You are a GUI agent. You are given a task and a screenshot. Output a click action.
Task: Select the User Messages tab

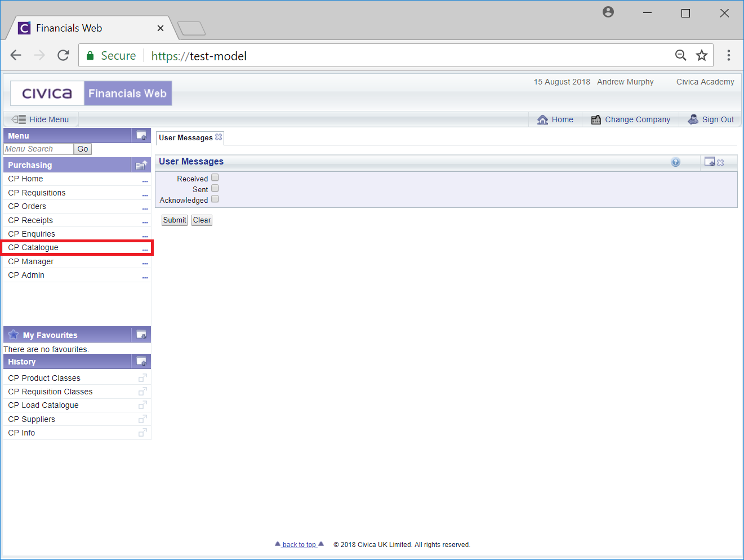[186, 137]
